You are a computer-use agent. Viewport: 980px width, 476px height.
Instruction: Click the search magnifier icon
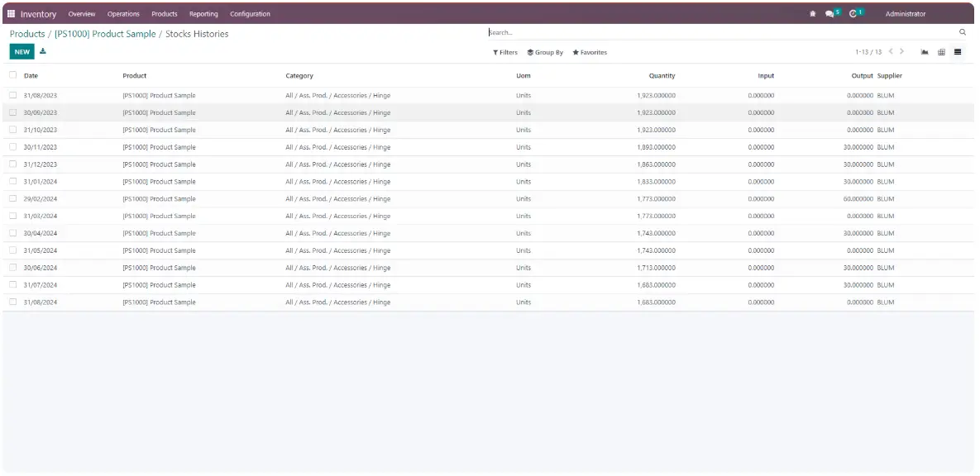tap(963, 32)
